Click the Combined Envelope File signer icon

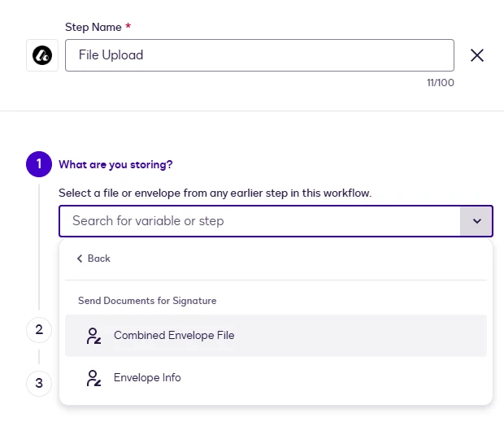click(93, 336)
